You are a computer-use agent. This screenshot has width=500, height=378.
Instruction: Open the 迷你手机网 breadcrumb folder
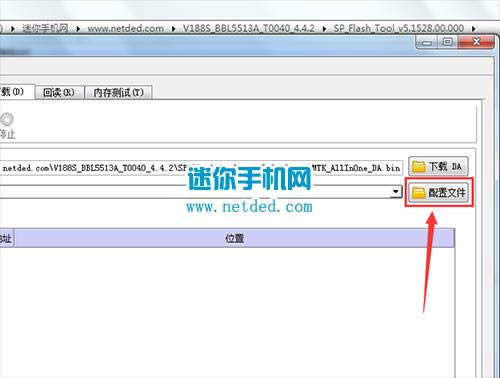pyautogui.click(x=45, y=28)
